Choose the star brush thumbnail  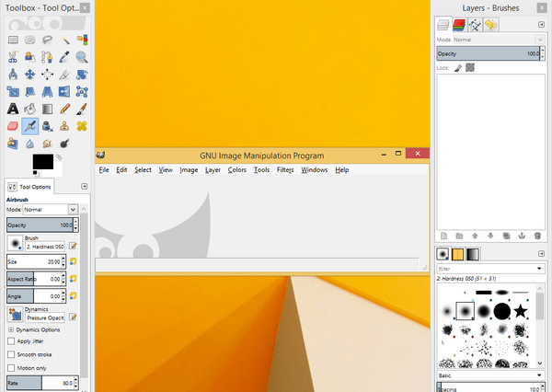520,311
